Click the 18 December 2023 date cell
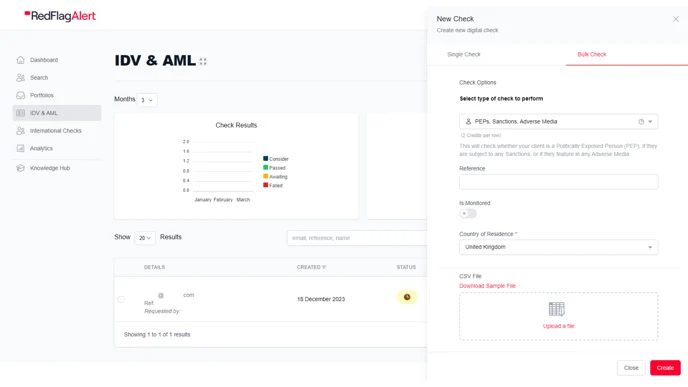Screen dimensions: 688x387 click(321, 299)
